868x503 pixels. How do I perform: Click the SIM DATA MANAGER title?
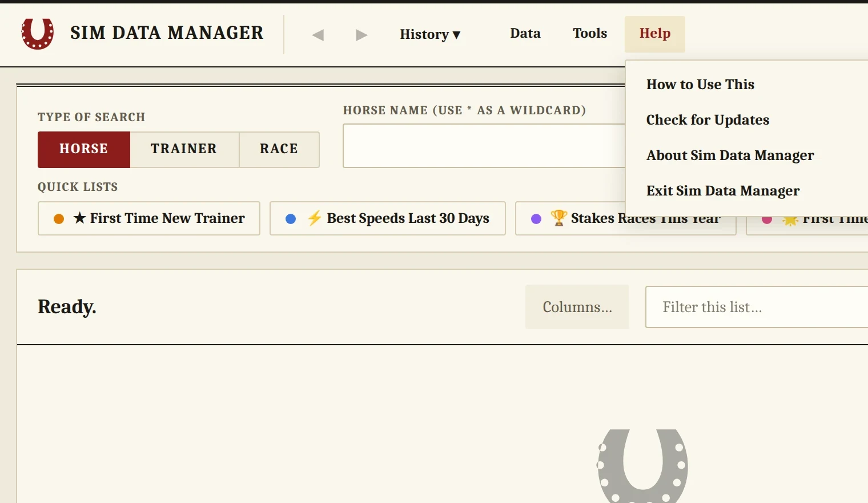click(x=167, y=33)
